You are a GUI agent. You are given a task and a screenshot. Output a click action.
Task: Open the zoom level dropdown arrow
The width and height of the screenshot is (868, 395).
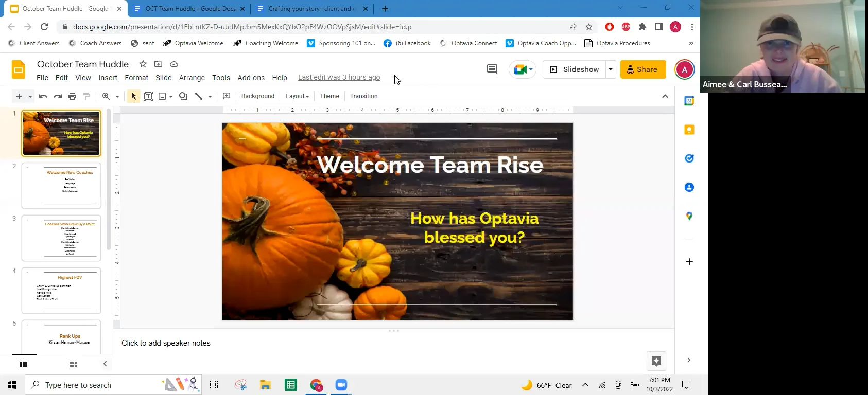click(117, 96)
